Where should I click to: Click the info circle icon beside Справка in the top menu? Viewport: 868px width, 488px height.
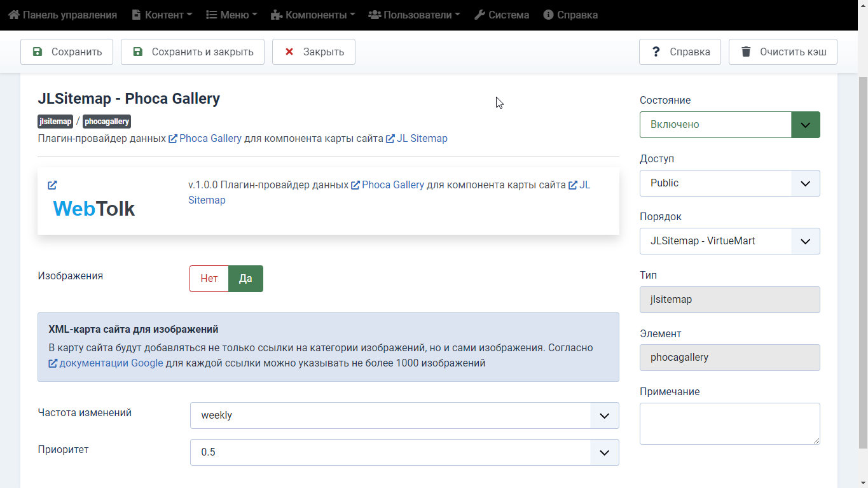tap(549, 15)
